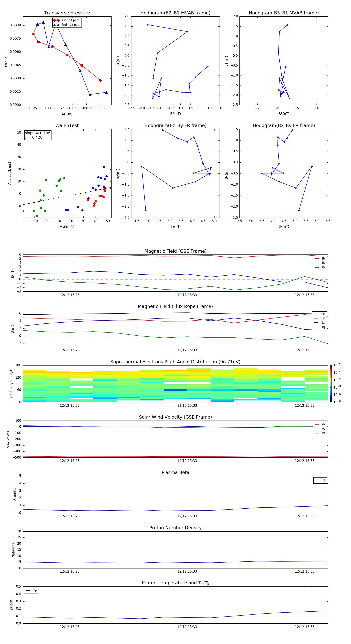Click the 'Pt(nPa)' y-axis label
The image size is (351, 644).
pos(6,61)
